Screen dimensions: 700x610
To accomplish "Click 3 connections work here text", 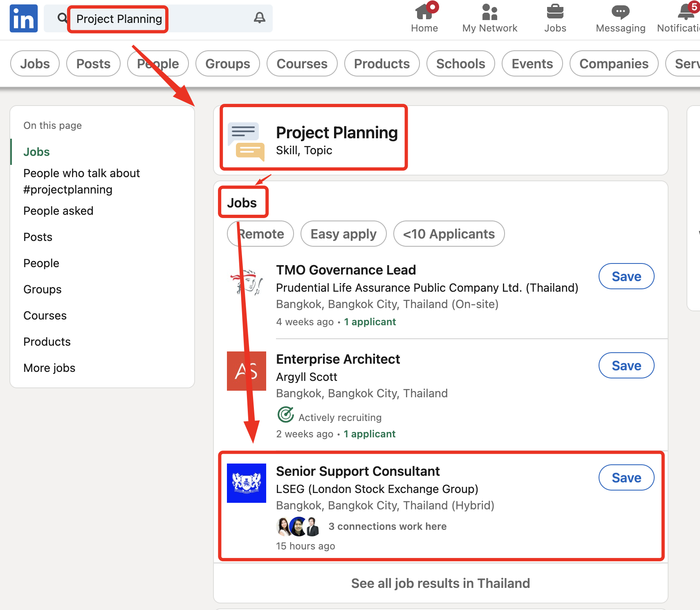I will 388,527.
